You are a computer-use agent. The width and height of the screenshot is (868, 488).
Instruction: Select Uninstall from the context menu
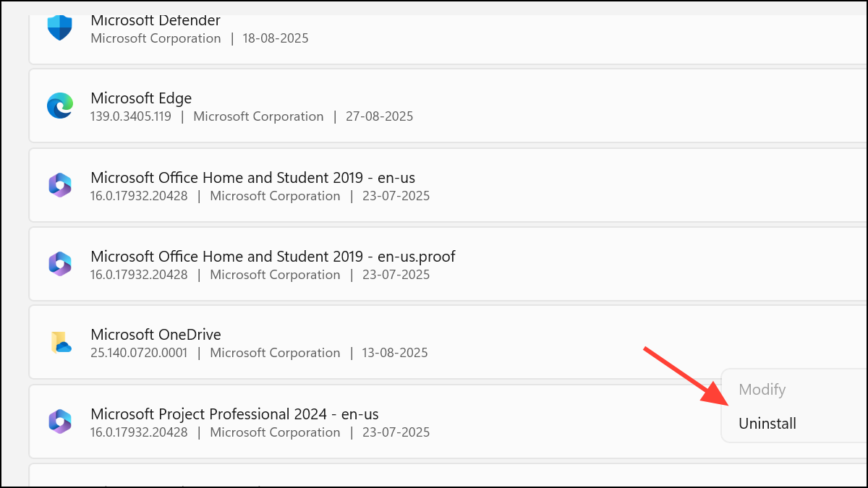click(767, 424)
